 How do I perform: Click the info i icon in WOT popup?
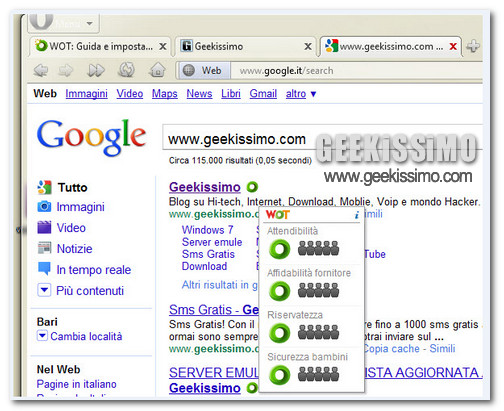pyautogui.click(x=357, y=215)
